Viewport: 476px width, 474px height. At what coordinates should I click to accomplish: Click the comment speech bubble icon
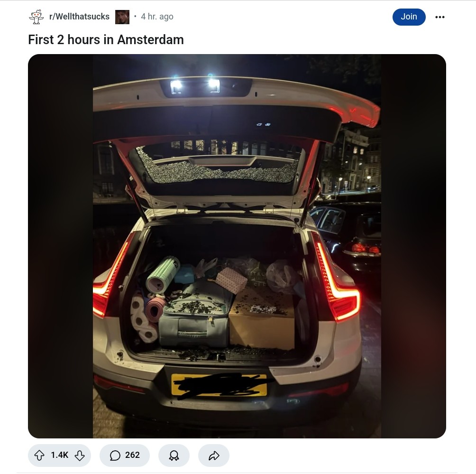115,455
